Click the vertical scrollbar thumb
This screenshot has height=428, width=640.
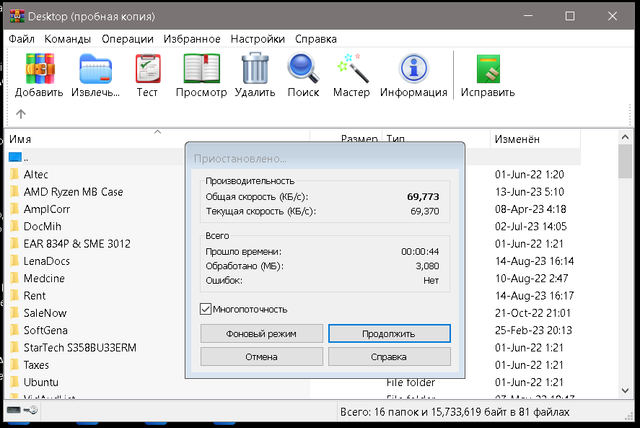624,161
